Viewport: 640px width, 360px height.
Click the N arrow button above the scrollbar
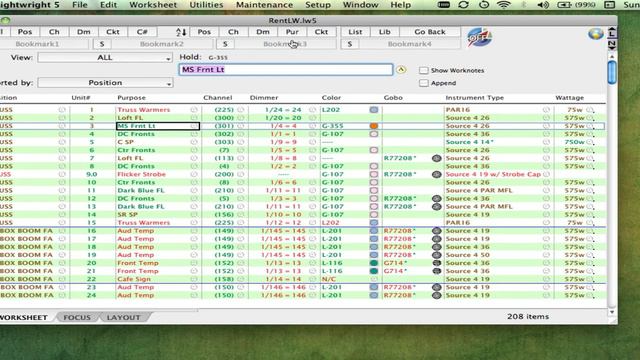(x=612, y=45)
